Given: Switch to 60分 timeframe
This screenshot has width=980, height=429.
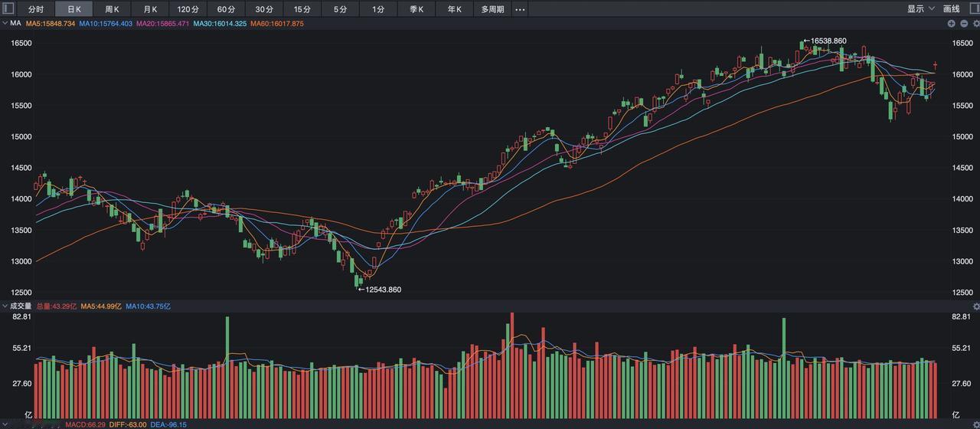Looking at the screenshot, I should pyautogui.click(x=227, y=9).
